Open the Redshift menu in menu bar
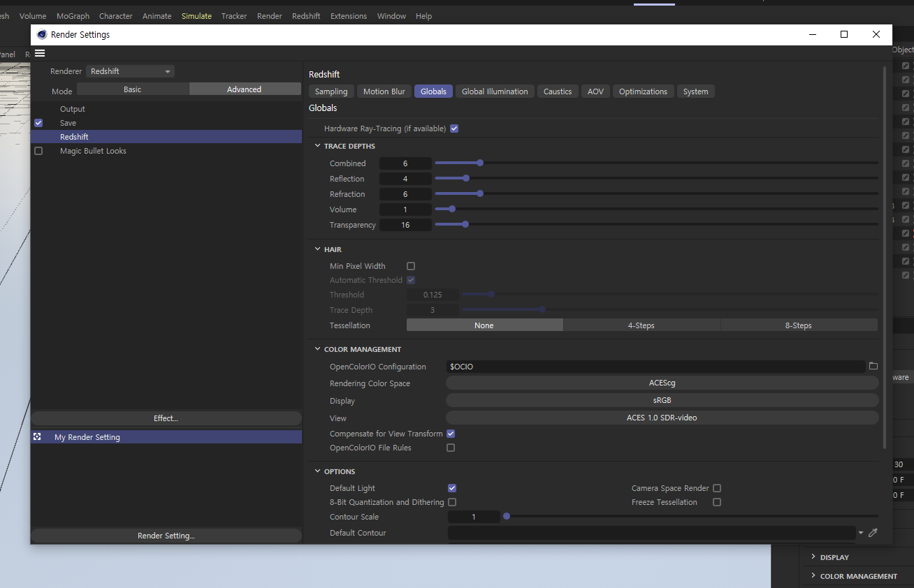The height and width of the screenshot is (588, 914). point(306,16)
